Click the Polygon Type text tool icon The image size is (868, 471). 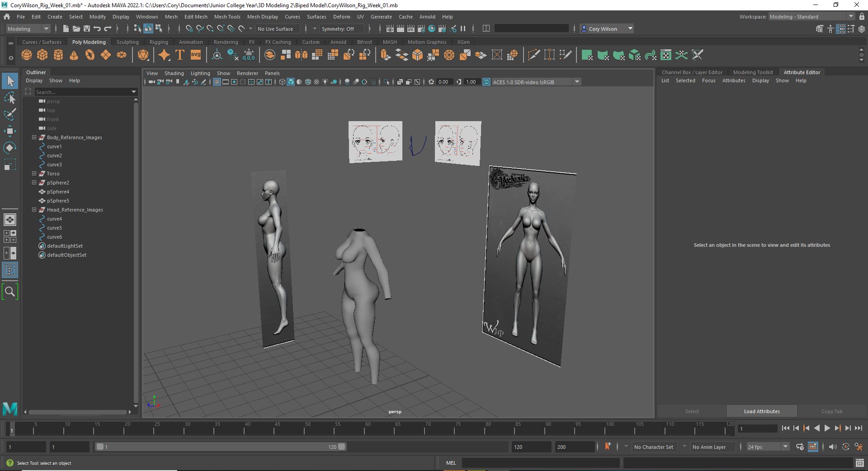coord(179,55)
